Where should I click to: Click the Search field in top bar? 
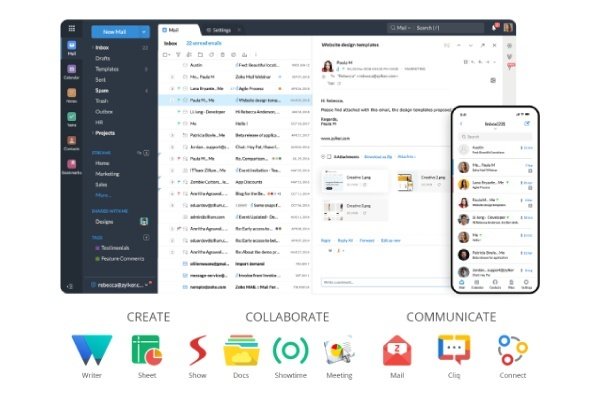tap(448, 28)
